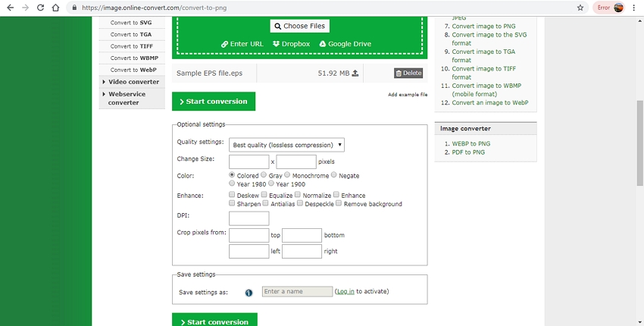This screenshot has width=644, height=326.
Task: Tick the Remove background checkbox
Action: coord(338,203)
